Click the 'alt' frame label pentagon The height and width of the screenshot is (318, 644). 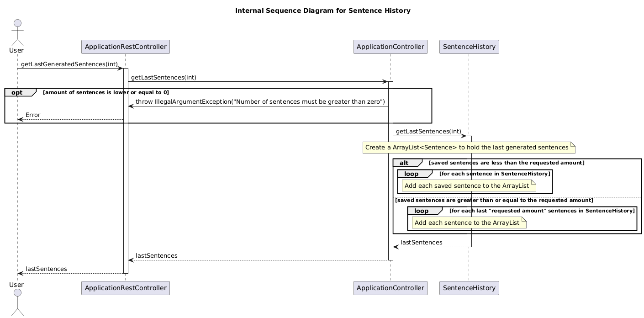404,163
